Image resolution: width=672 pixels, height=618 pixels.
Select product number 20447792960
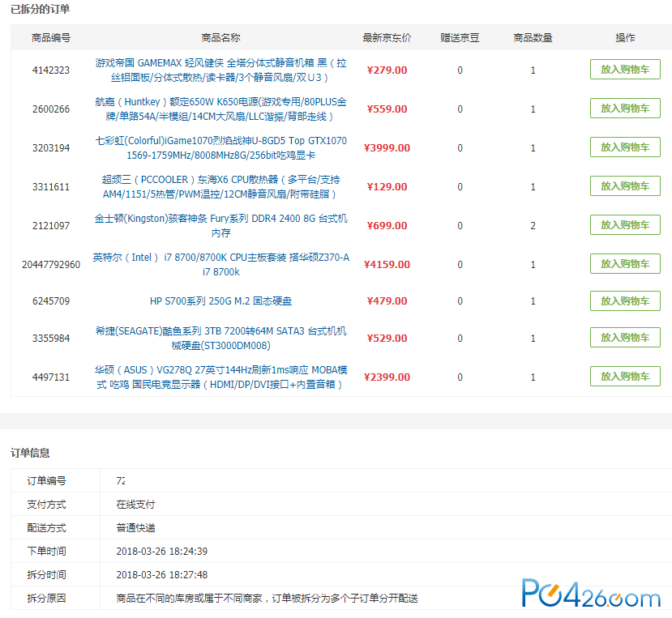51,265
